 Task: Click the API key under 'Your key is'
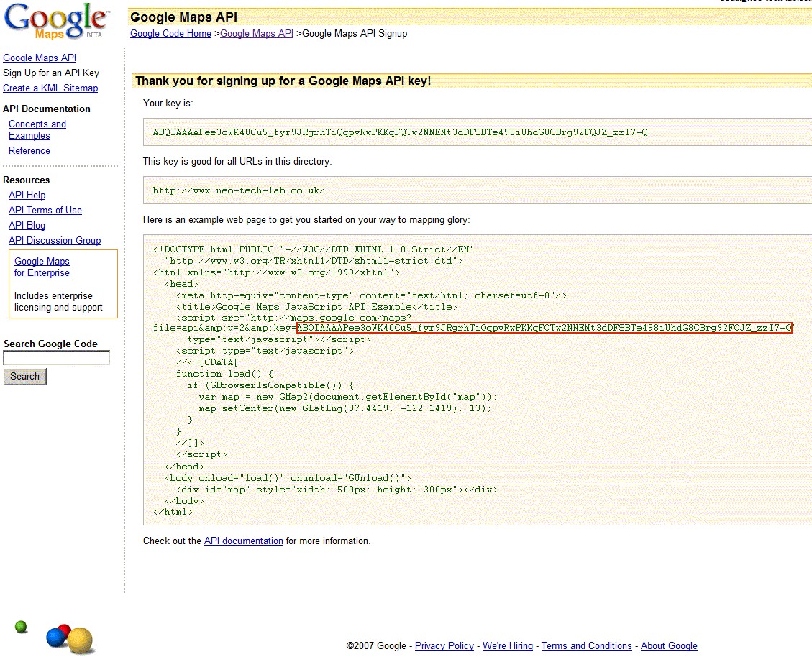tap(400, 132)
